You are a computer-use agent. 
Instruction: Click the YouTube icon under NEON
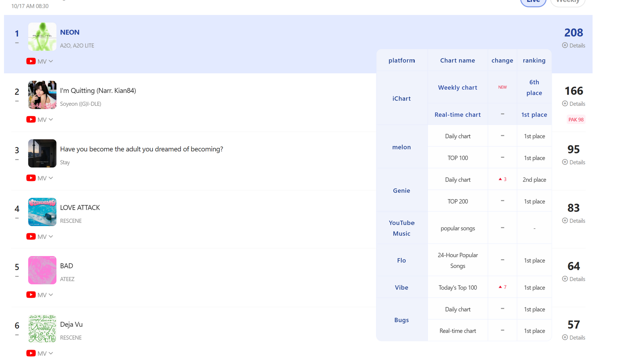31,61
